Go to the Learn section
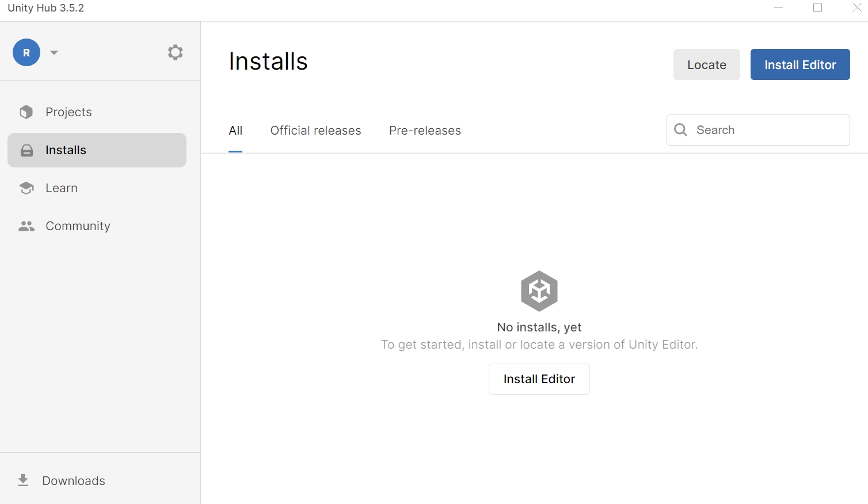 tap(97, 188)
